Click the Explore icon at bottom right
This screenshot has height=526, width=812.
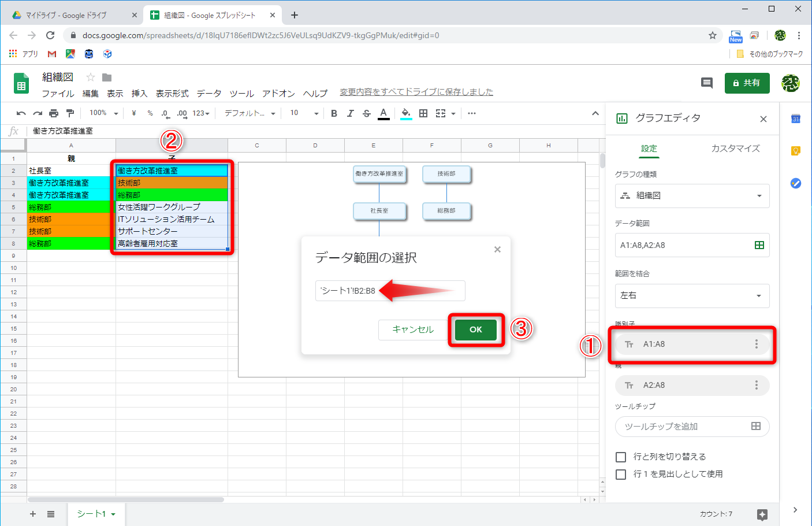coord(762,514)
